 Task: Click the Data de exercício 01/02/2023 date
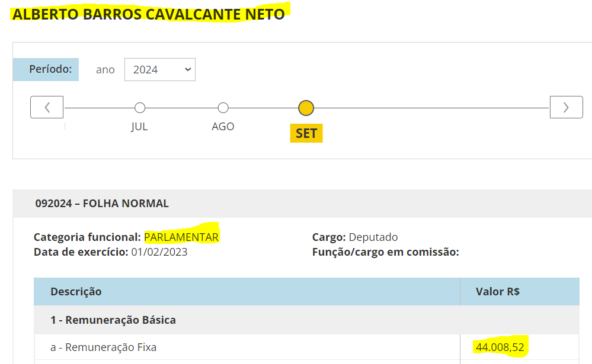pyautogui.click(x=159, y=252)
